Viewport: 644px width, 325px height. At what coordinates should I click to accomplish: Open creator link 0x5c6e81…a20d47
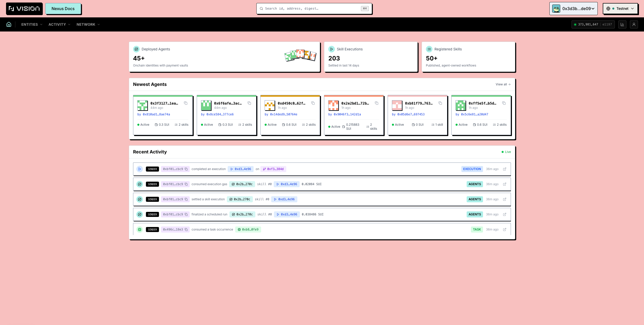click(x=474, y=114)
